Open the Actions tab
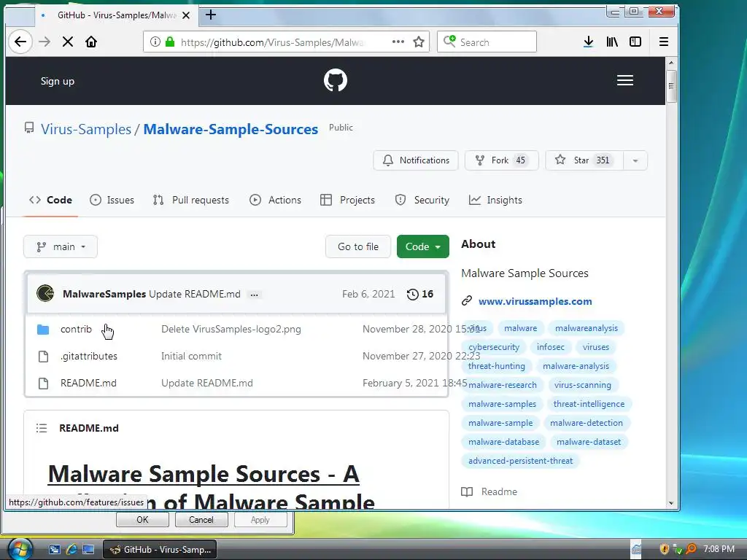 pos(275,200)
